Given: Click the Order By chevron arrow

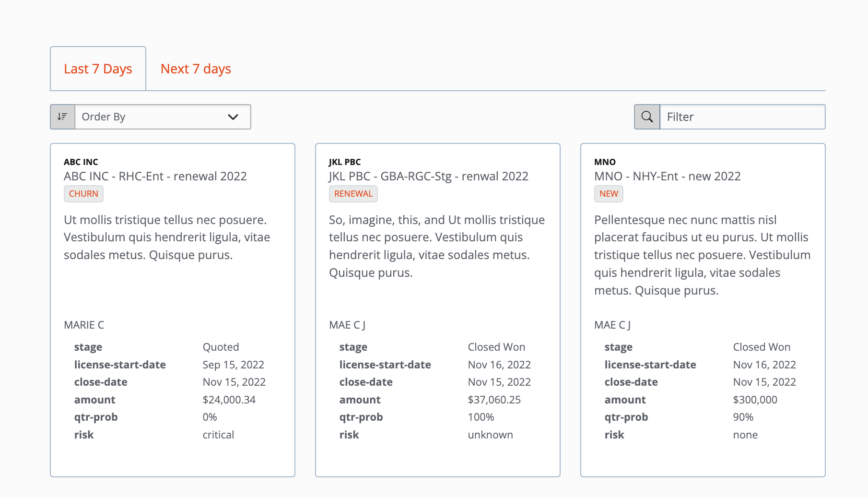Looking at the screenshot, I should (233, 117).
